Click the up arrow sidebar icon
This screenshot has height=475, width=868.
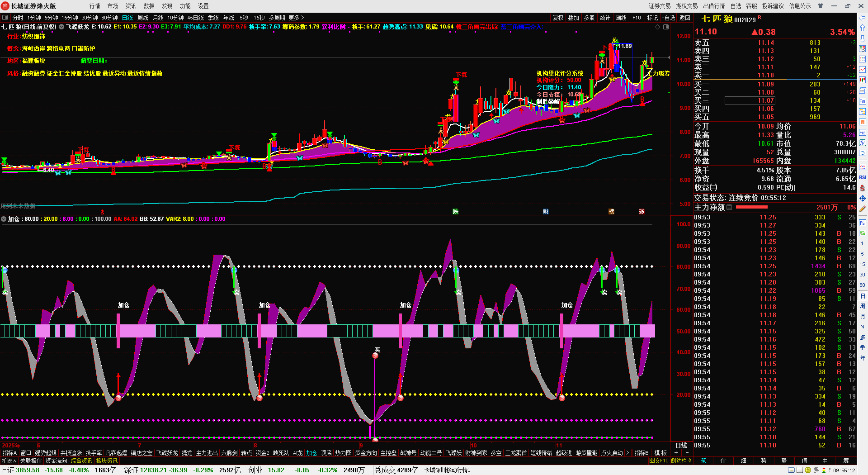pyautogui.click(x=863, y=28)
